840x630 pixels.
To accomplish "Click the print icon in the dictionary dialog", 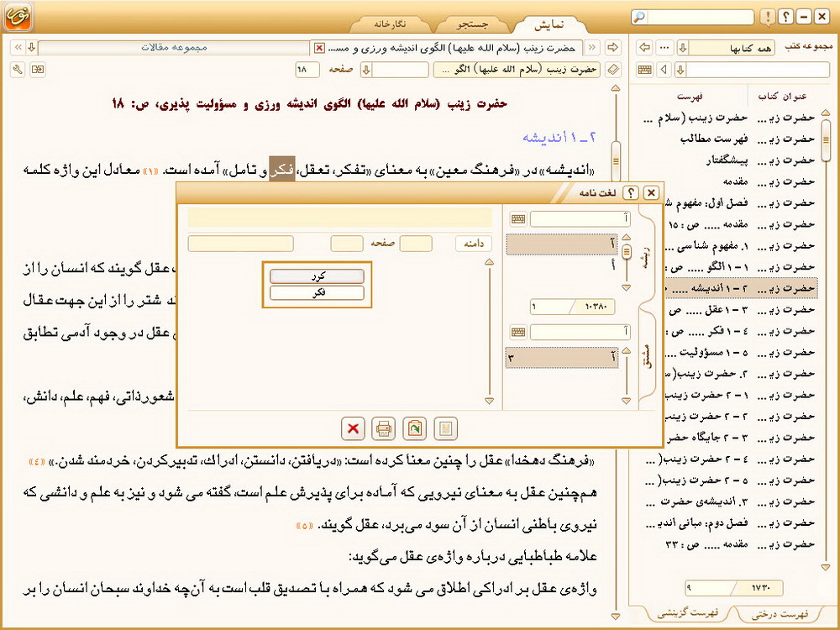I will pyautogui.click(x=384, y=428).
